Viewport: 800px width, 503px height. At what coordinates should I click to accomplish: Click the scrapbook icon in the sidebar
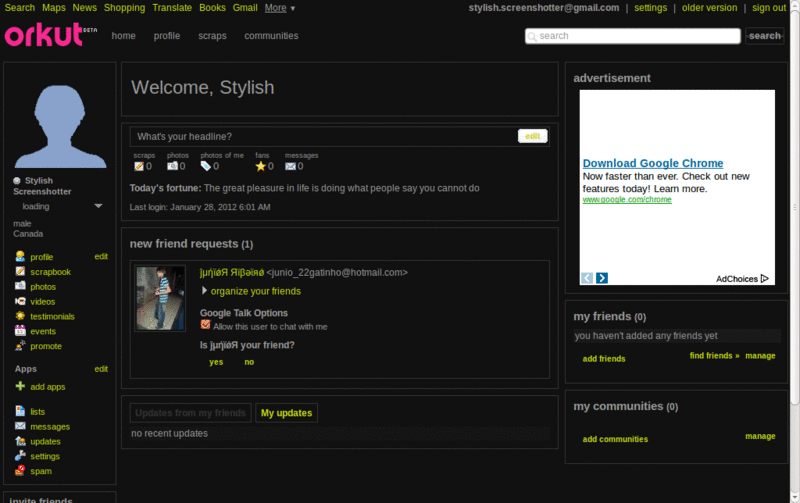tap(20, 271)
